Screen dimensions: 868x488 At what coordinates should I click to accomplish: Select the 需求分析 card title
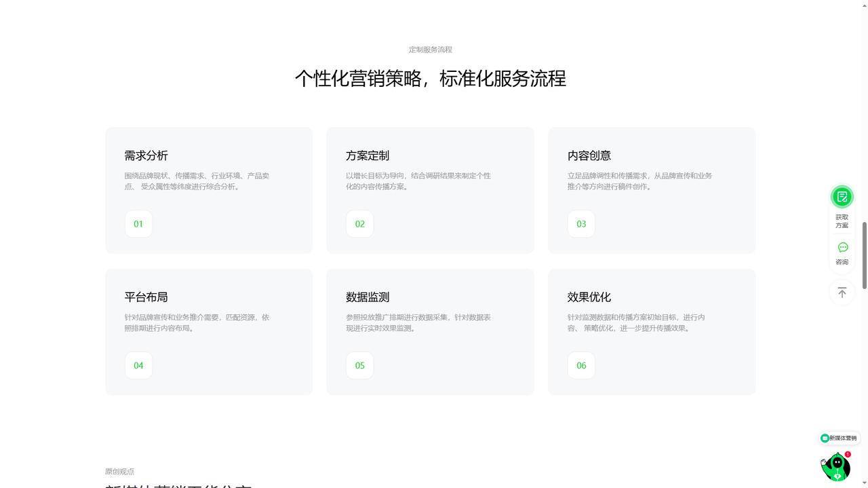tap(146, 155)
